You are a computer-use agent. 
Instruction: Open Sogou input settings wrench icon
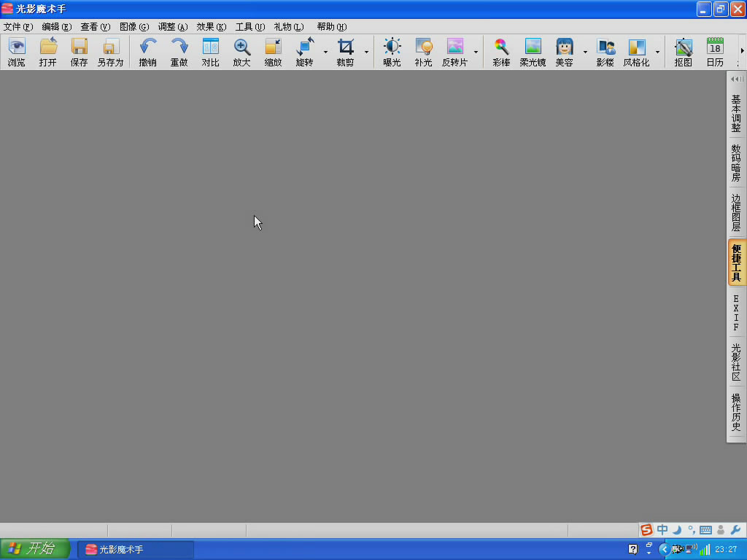coord(735,530)
